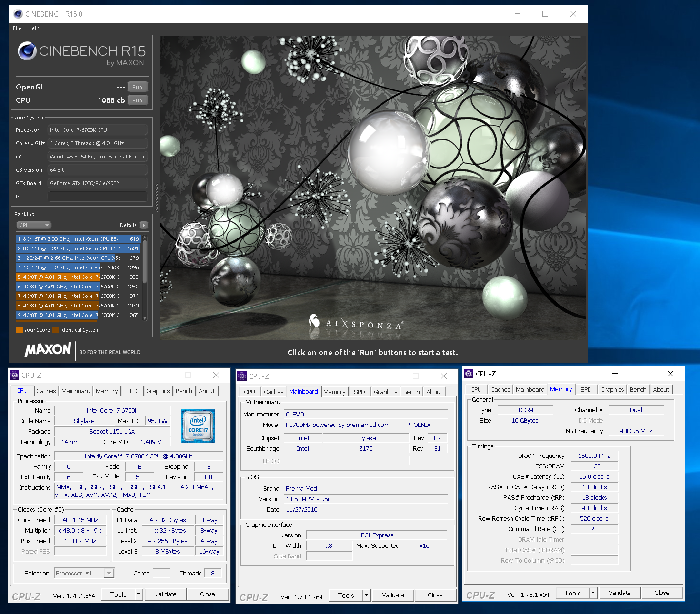Click the brown Identical System legend swatch
The height and width of the screenshot is (614, 700).
pos(56,330)
